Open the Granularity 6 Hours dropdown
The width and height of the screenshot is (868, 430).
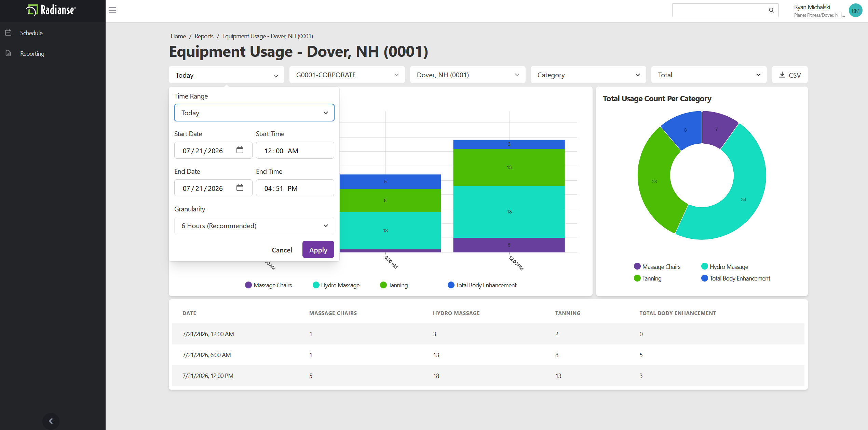pos(254,225)
